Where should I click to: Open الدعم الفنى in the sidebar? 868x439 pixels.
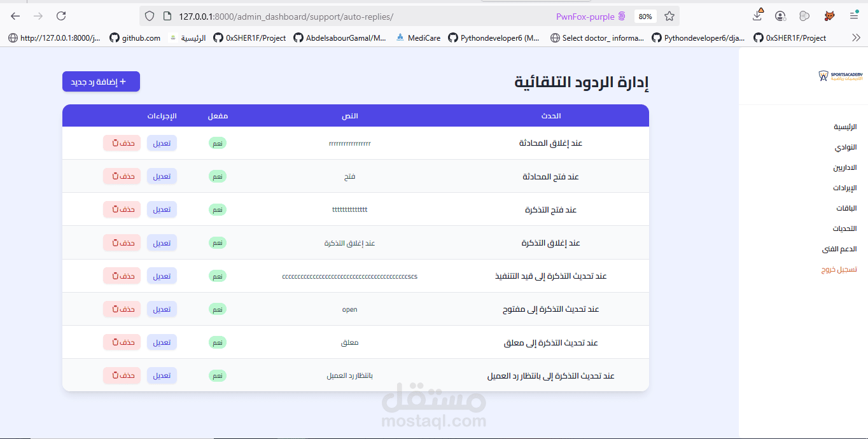click(x=839, y=249)
